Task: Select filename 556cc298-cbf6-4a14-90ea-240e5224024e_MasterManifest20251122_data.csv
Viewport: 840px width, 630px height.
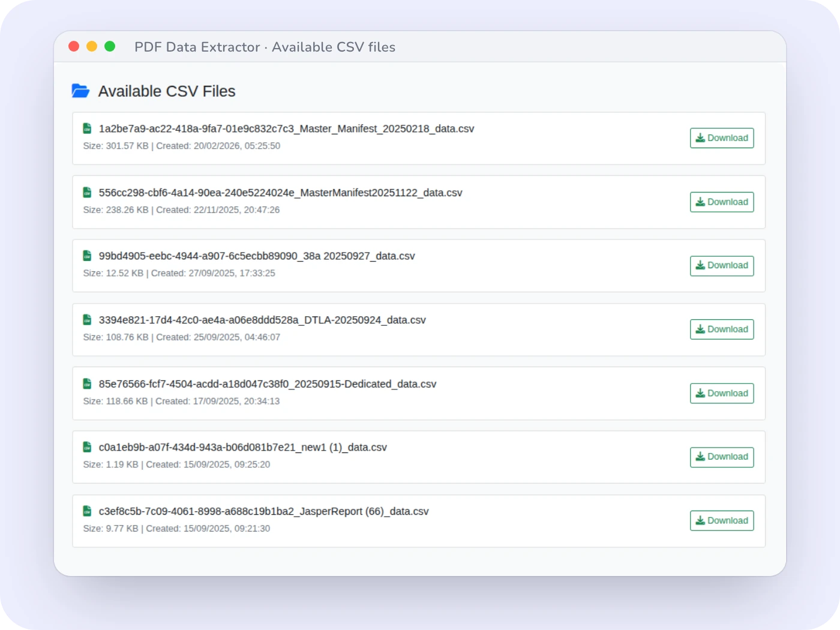Action: [280, 193]
